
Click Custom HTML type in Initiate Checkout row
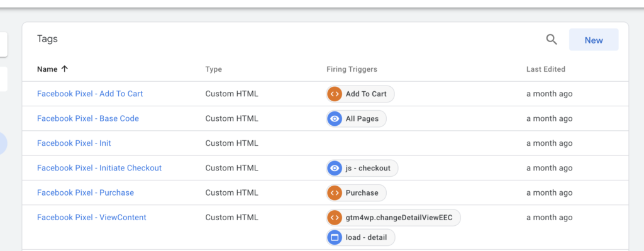[x=231, y=167]
